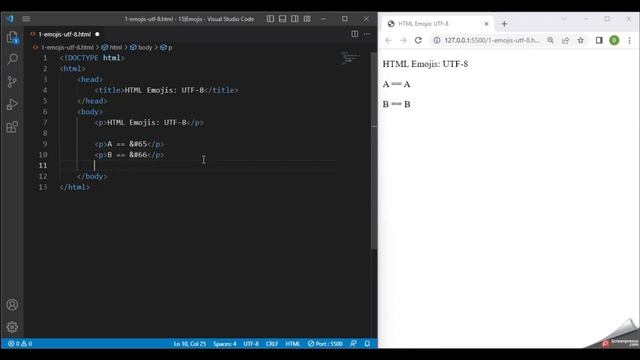The image size is (640, 360).
Task: Click the site information icon in address bar
Action: [437, 40]
